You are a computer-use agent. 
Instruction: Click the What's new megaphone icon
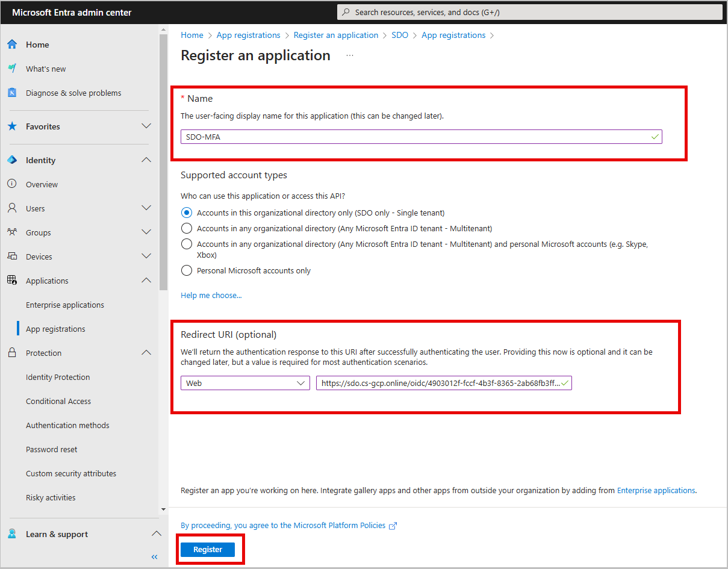(x=12, y=69)
